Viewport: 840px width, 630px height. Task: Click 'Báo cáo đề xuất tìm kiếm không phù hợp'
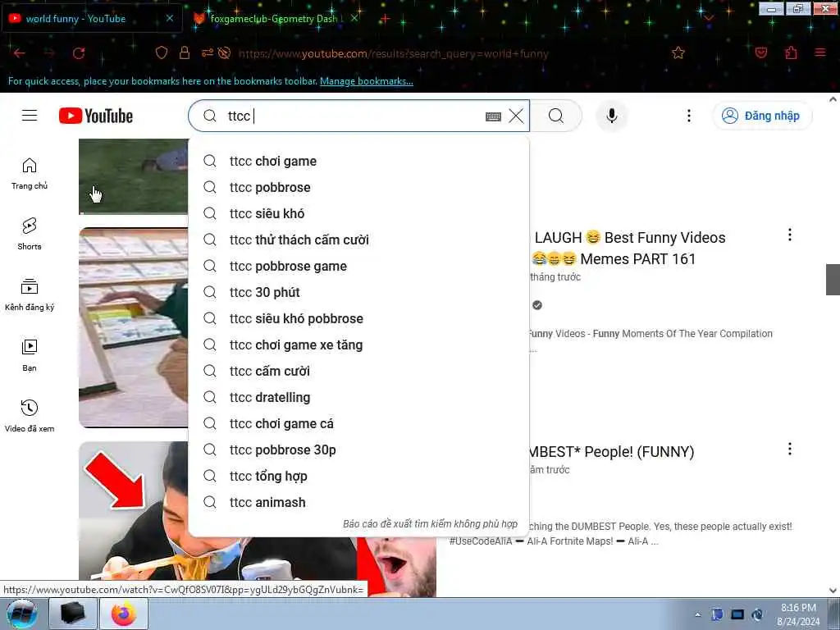point(430,524)
